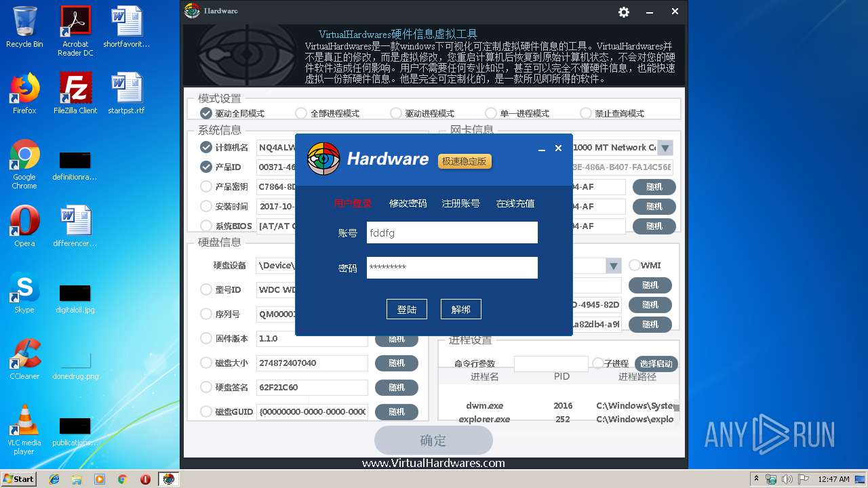Select 驱动全局模式 mode option

click(206, 113)
